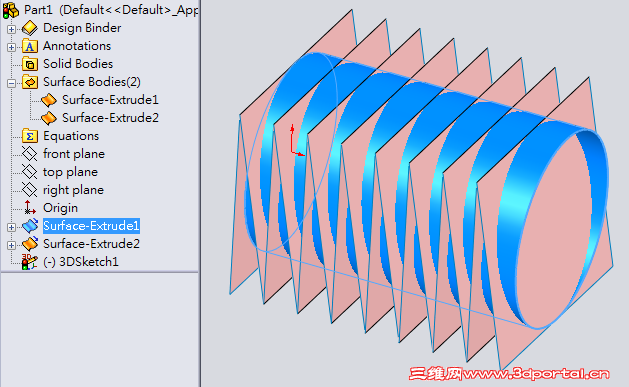Screen dimensions: 629x387
Task: Select the top plane label
Action: [x=71, y=172]
